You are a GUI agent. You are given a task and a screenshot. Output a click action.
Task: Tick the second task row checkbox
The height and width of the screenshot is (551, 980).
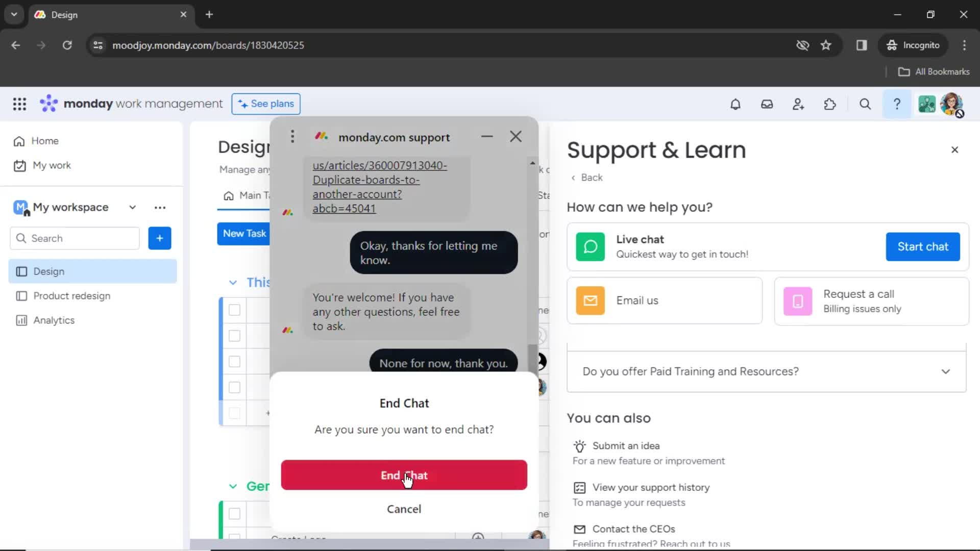234,336
